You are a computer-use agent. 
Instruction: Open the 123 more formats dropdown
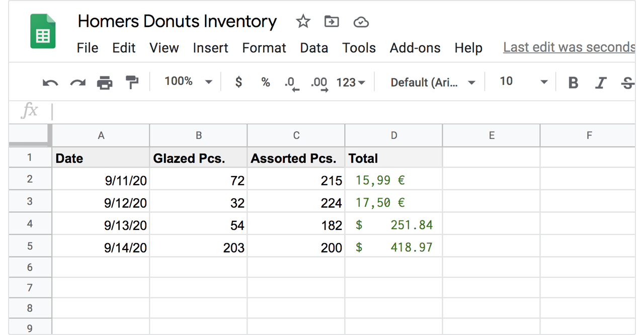click(x=350, y=82)
